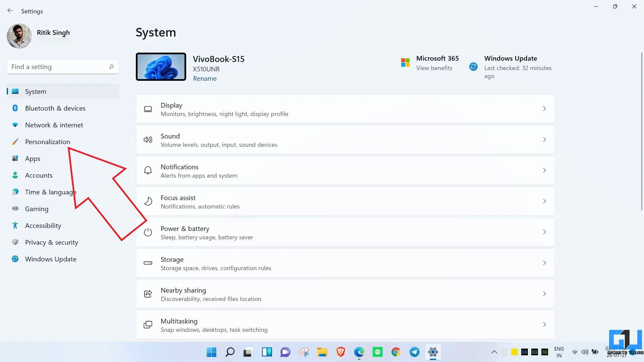Click the Storage drive icon
The width and height of the screenshot is (644, 362).
tap(148, 263)
